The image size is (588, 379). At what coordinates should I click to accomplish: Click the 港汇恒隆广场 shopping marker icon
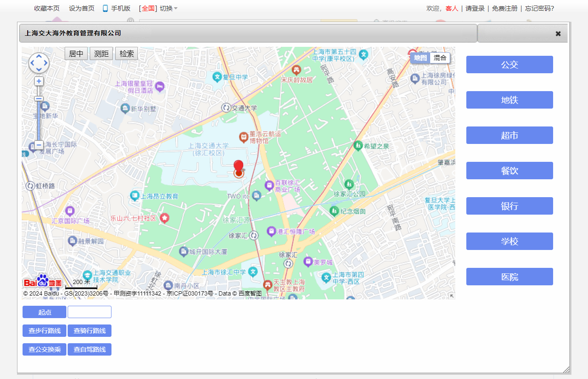[271, 231]
